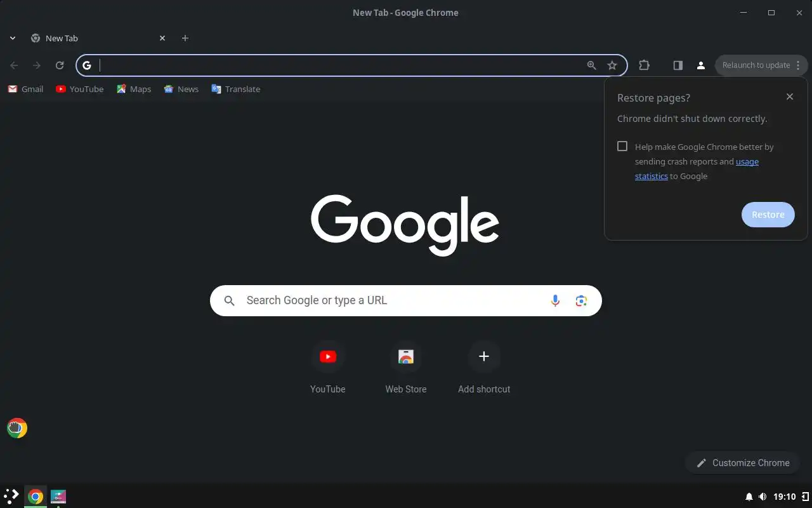This screenshot has width=812, height=508.
Task: Click the 19:10 clock
Action: pyautogui.click(x=785, y=497)
